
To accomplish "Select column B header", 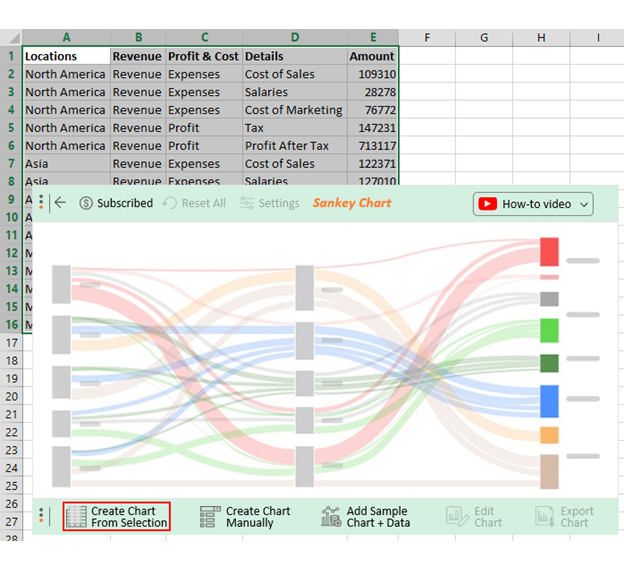I will (x=138, y=37).
